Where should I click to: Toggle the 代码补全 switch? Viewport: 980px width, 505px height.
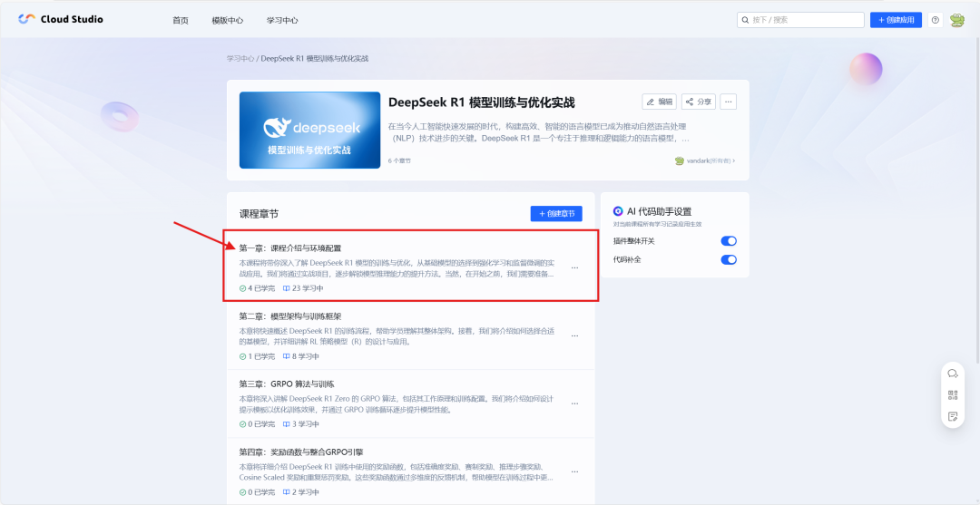coord(729,259)
